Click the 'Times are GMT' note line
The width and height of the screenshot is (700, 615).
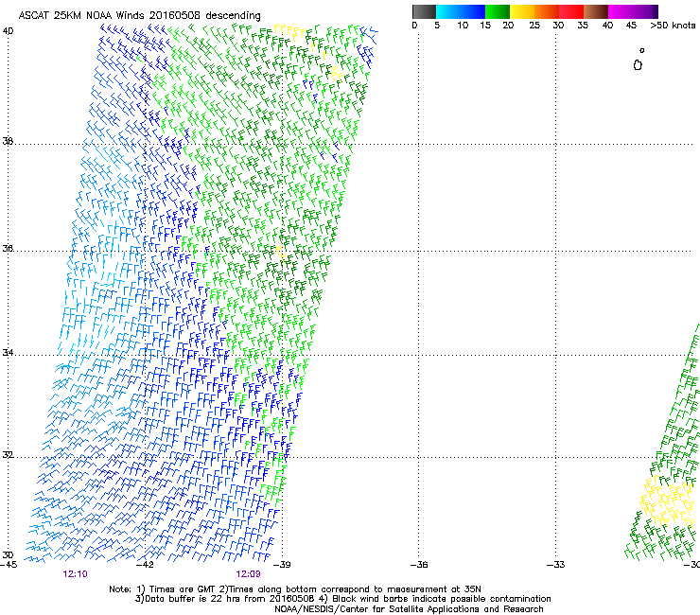[x=295, y=589]
